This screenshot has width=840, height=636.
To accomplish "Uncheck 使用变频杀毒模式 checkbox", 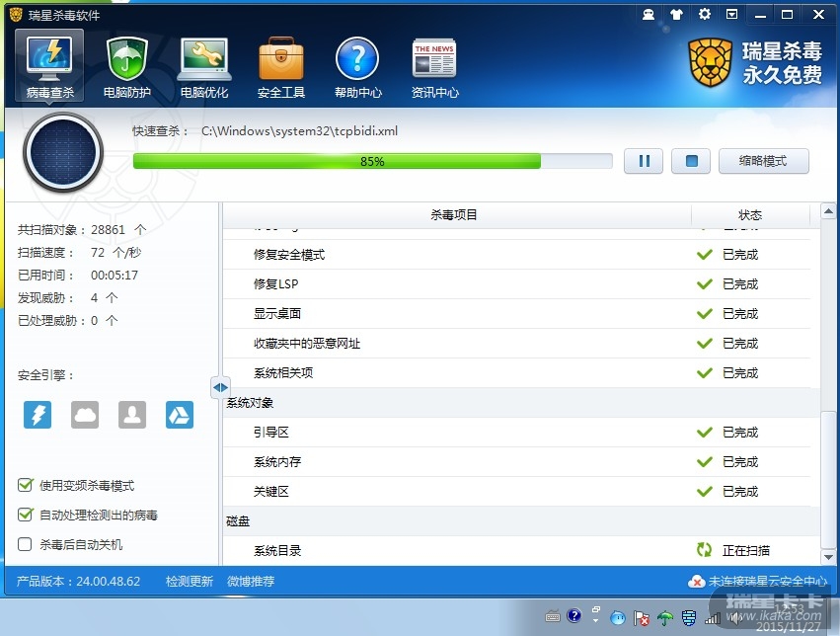I will tap(26, 486).
